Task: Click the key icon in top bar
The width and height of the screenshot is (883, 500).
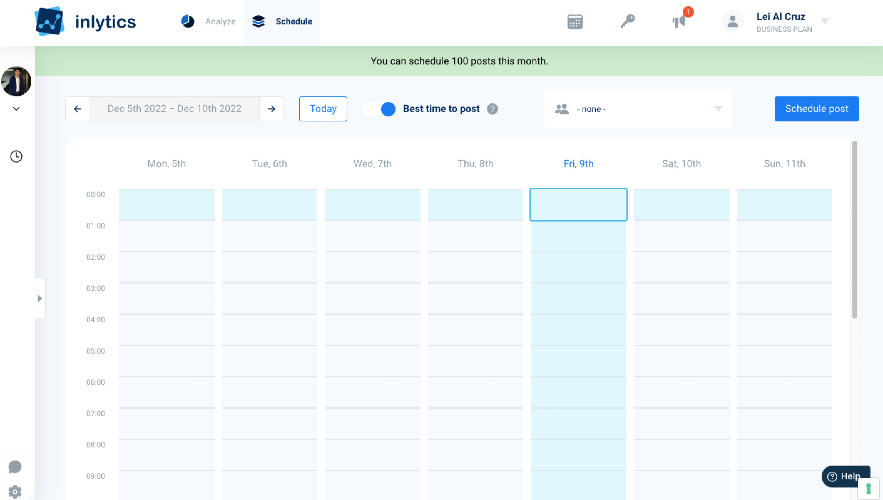Action: [x=627, y=21]
